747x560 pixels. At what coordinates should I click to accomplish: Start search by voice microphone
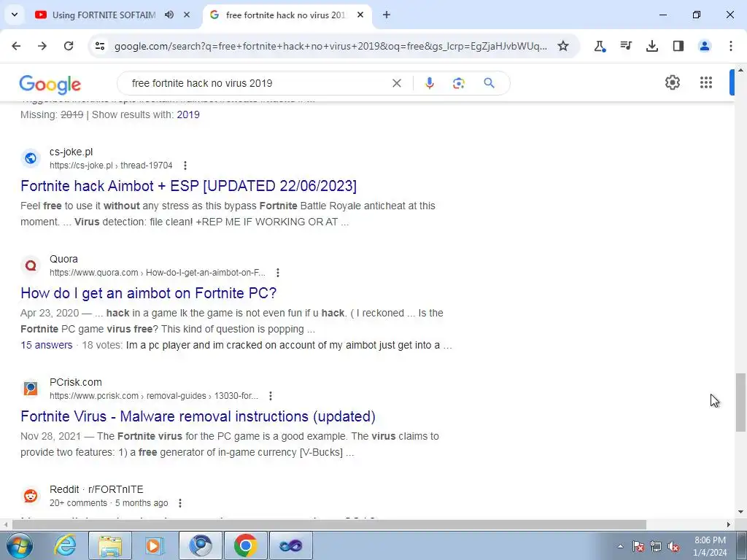click(x=429, y=83)
